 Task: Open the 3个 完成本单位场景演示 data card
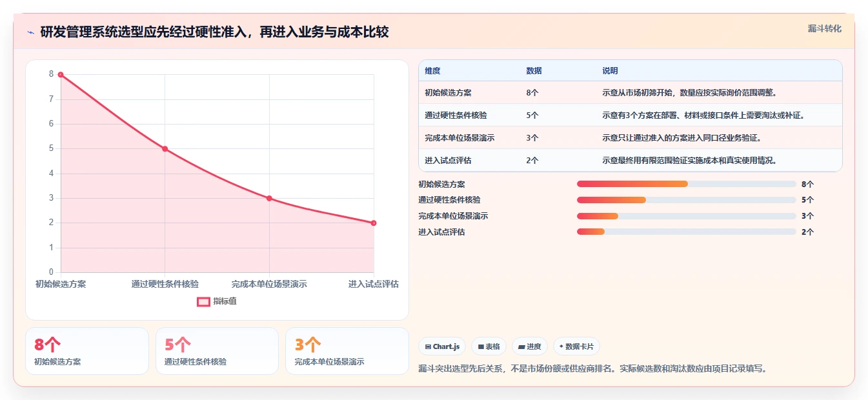click(347, 351)
